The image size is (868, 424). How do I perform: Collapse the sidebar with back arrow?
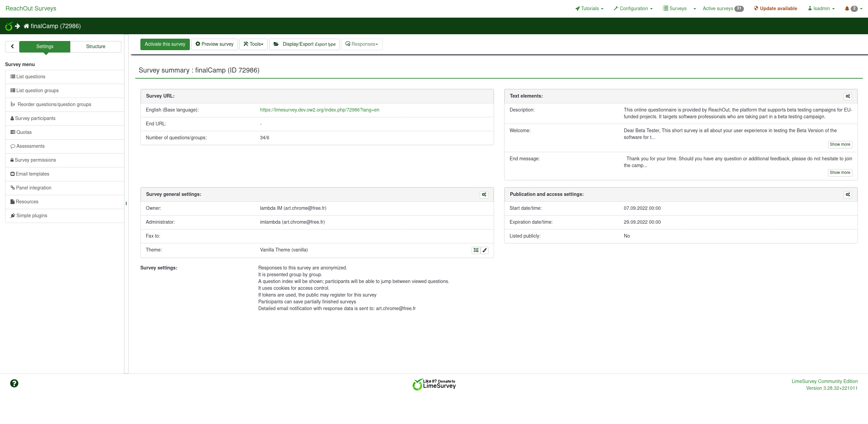[x=12, y=46]
